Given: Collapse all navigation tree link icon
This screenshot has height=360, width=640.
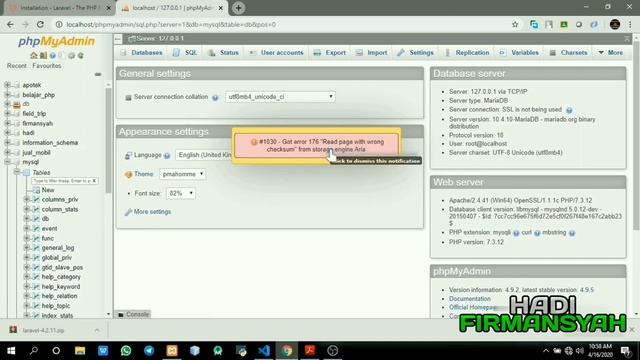Looking at the screenshot, I should pos(98,74).
